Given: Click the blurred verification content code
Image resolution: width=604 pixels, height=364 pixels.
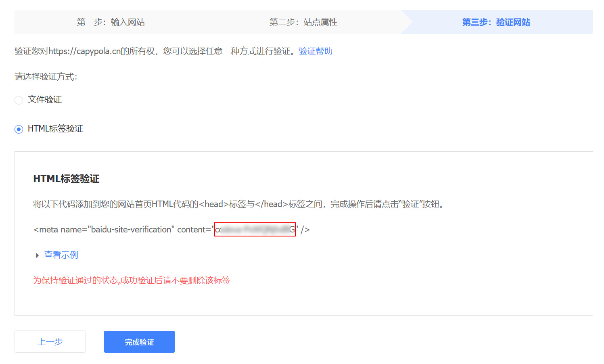Looking at the screenshot, I should point(255,230).
